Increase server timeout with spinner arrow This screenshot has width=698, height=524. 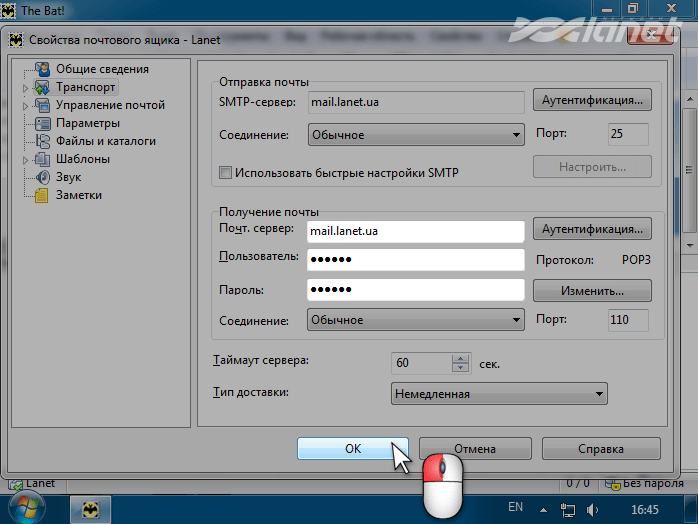click(x=460, y=359)
